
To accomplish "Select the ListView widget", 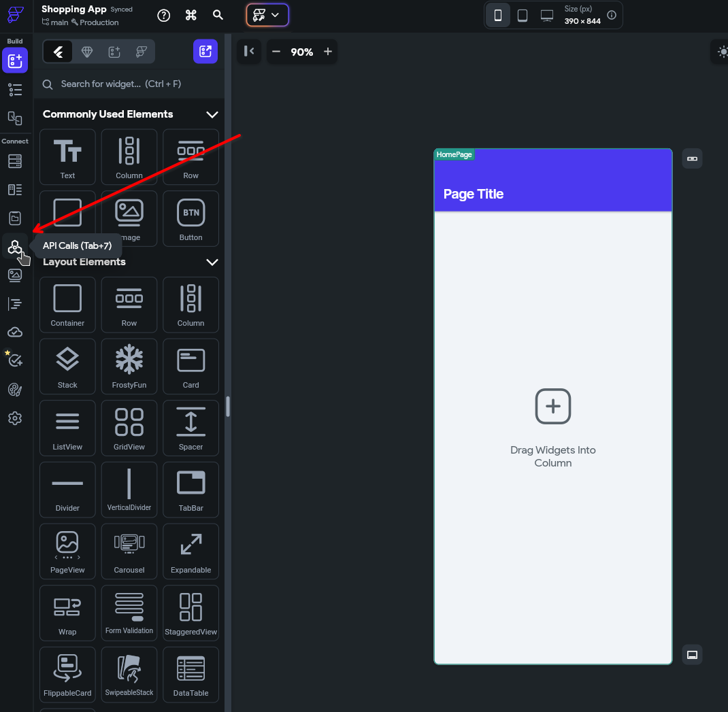I will point(67,428).
